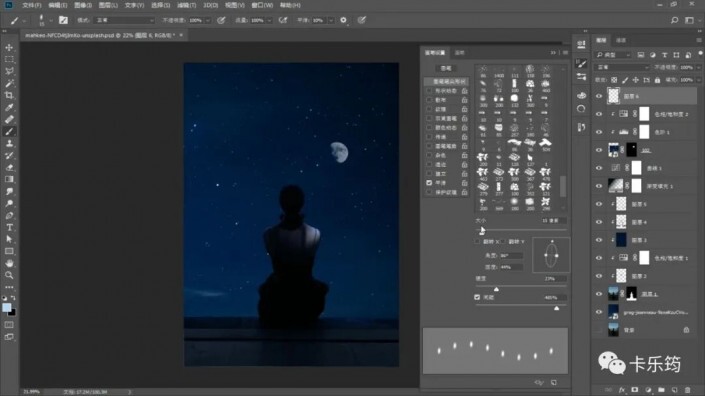Viewport: 705px width, 396px height.
Task: Click the 画笔 button in brush settings
Action: coord(446,68)
